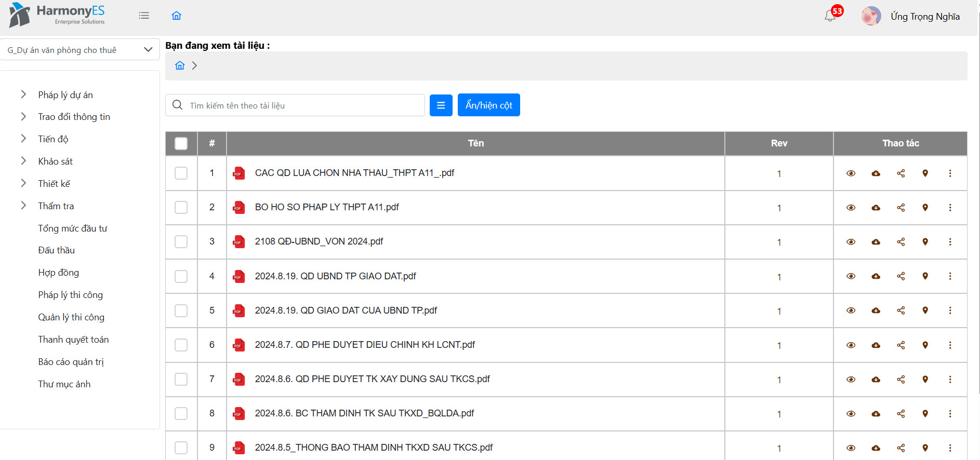The height and width of the screenshot is (460, 980).
Task: Select checkbox for row 1 document
Action: pyautogui.click(x=181, y=173)
